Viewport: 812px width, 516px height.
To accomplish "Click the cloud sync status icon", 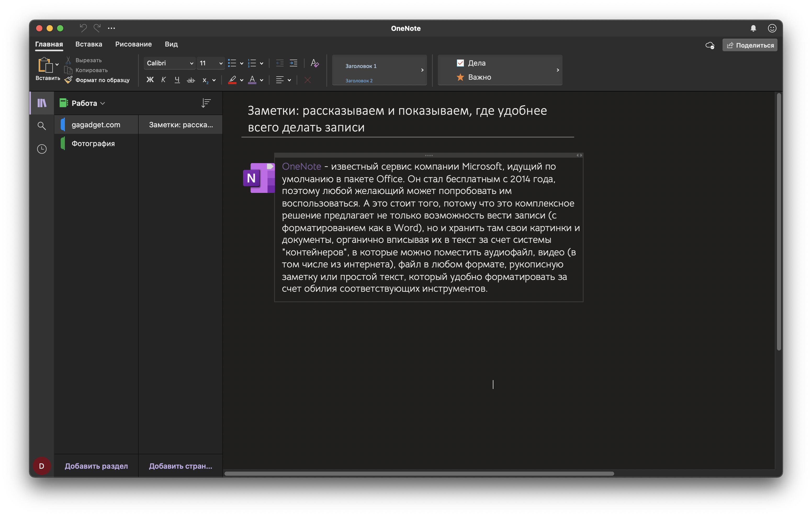I will coord(710,45).
